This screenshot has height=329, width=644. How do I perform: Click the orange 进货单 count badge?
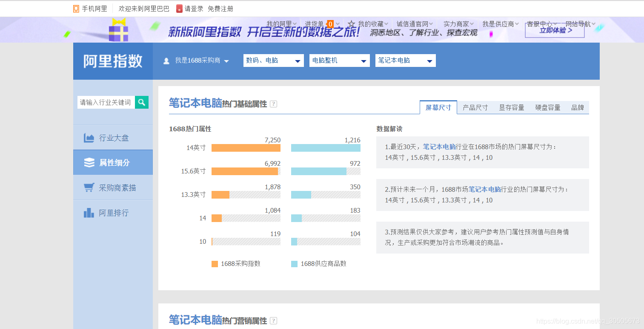(330, 24)
